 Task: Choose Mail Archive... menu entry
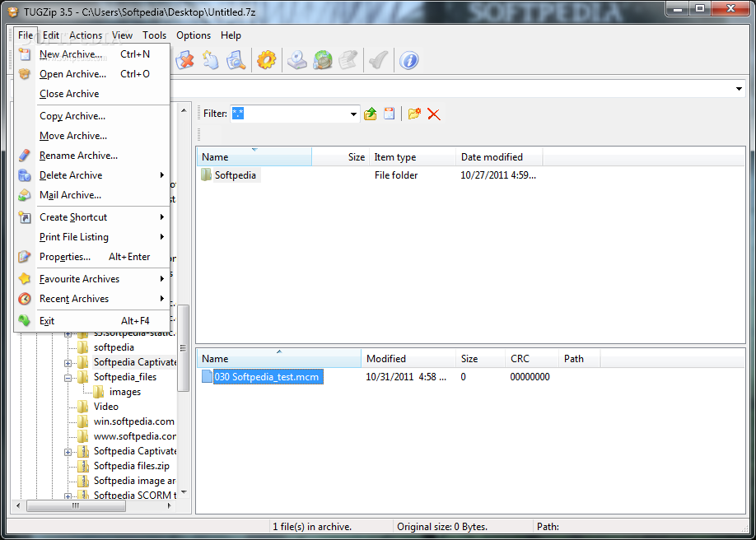point(91,195)
